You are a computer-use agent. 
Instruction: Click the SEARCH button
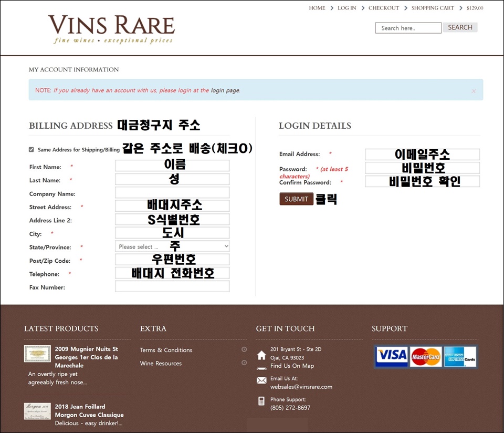pyautogui.click(x=460, y=27)
